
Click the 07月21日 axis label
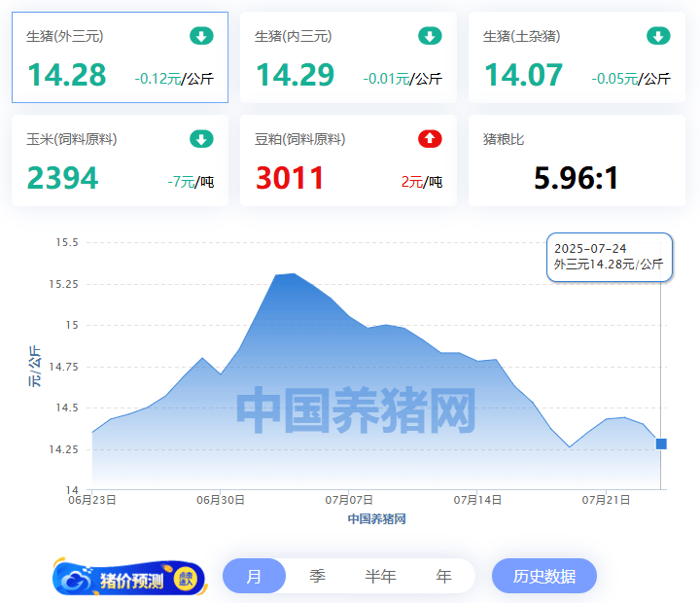coord(607,500)
